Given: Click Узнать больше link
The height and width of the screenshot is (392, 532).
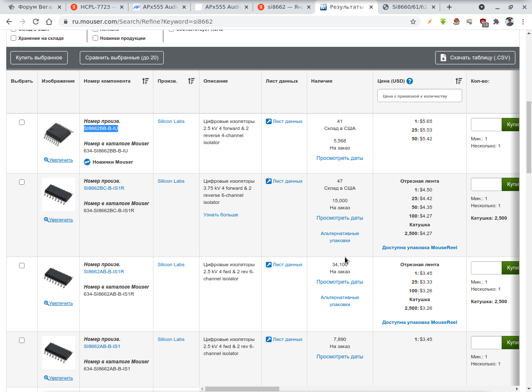Looking at the screenshot, I should [221, 215].
